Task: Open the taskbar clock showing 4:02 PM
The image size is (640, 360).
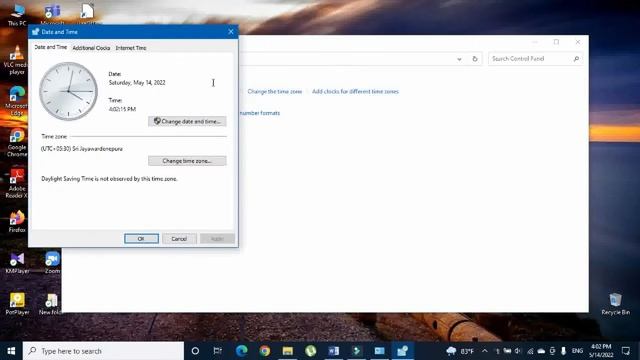Action: (x=601, y=351)
